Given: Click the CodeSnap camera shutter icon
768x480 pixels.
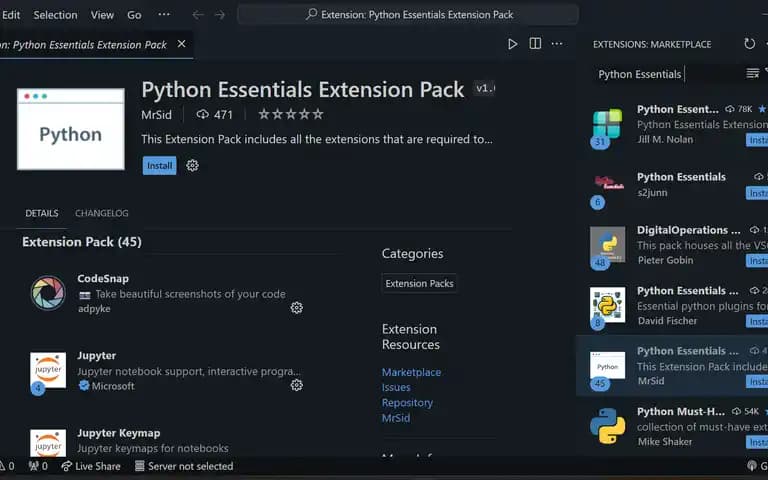Looking at the screenshot, I should [x=48, y=293].
